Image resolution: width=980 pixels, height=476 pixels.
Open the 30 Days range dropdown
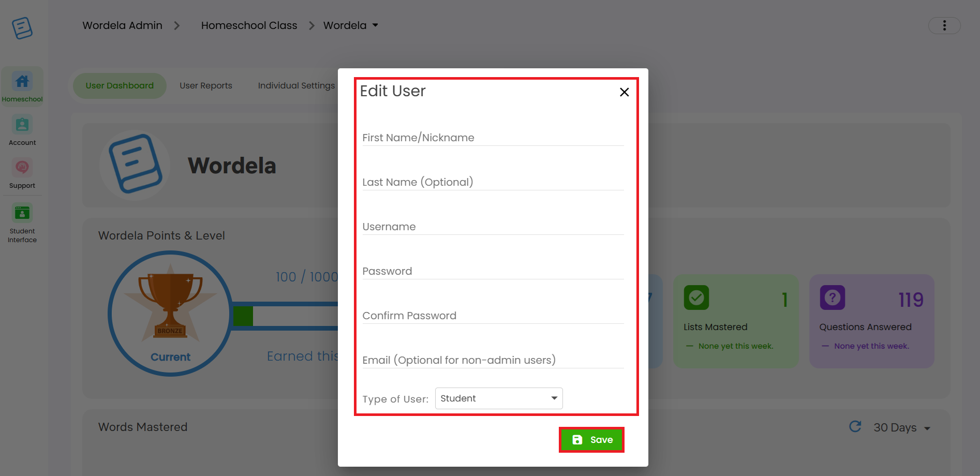(902, 428)
